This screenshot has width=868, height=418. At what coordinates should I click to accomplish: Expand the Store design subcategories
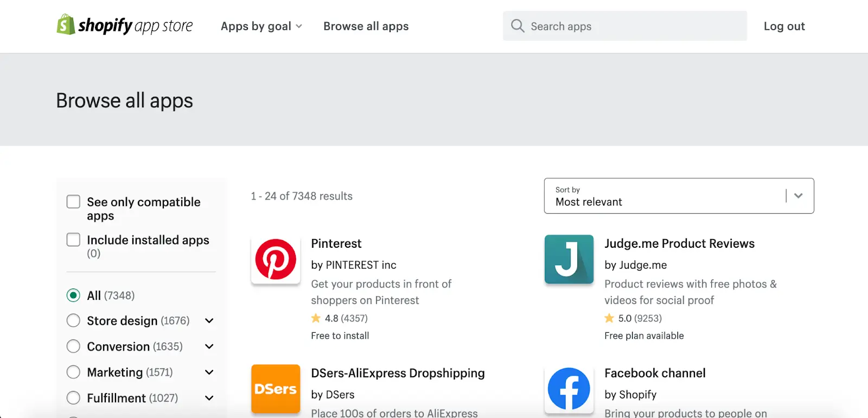coord(209,321)
